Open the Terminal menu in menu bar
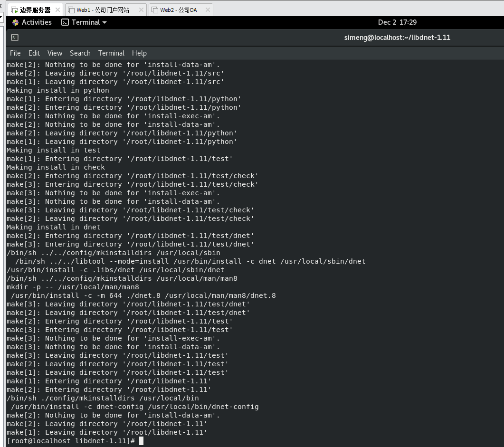This screenshot has width=504, height=447. click(111, 53)
